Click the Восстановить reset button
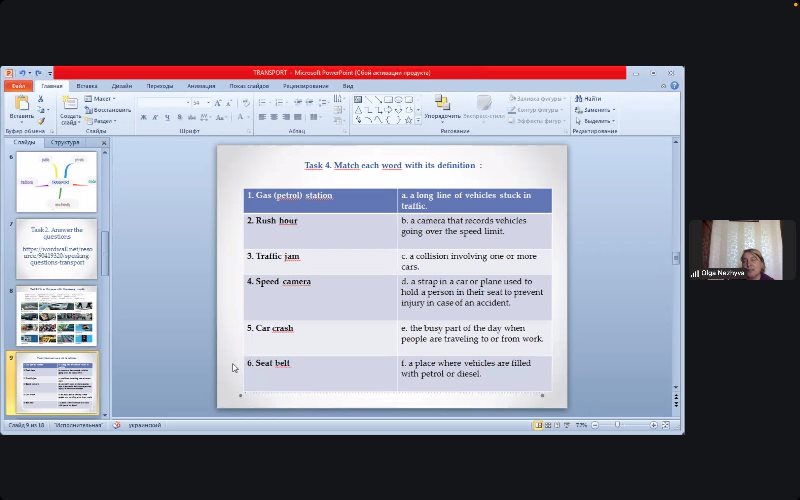The width and height of the screenshot is (800, 500). pyautogui.click(x=108, y=110)
